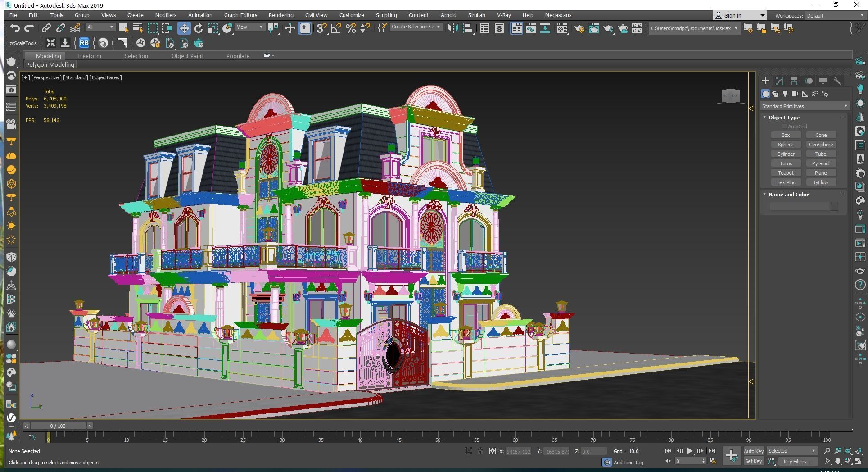Open the project path dropdown
Screen dimensions: 868x472
(x=694, y=28)
